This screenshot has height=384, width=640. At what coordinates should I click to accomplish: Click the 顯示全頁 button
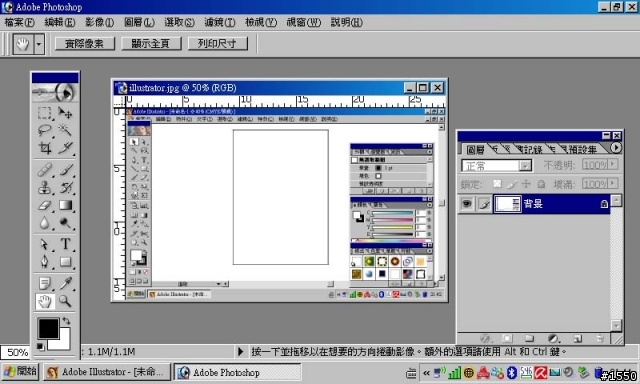(151, 44)
